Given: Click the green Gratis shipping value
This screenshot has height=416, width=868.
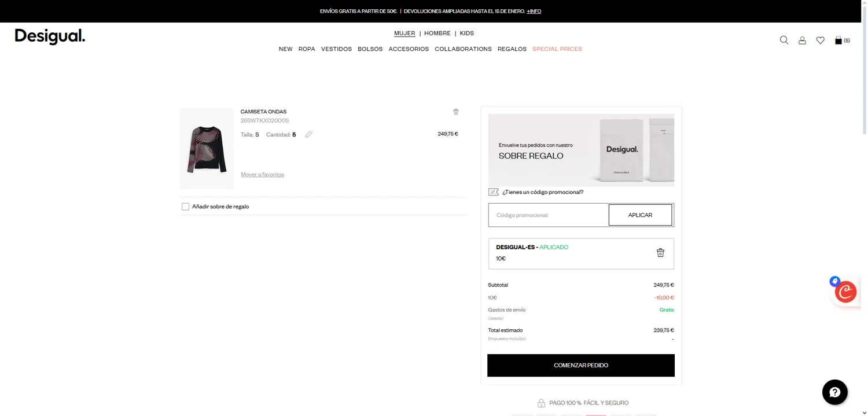Looking at the screenshot, I should (x=667, y=310).
